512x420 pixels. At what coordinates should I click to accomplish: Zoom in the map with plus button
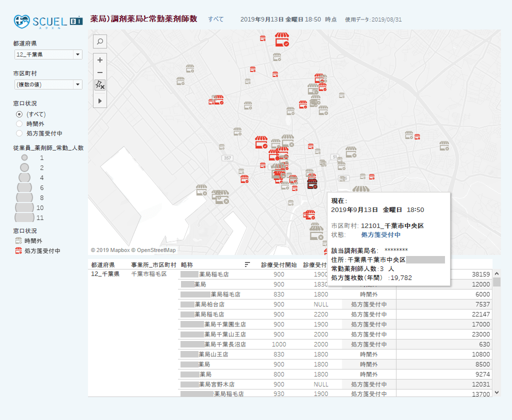pyautogui.click(x=100, y=60)
